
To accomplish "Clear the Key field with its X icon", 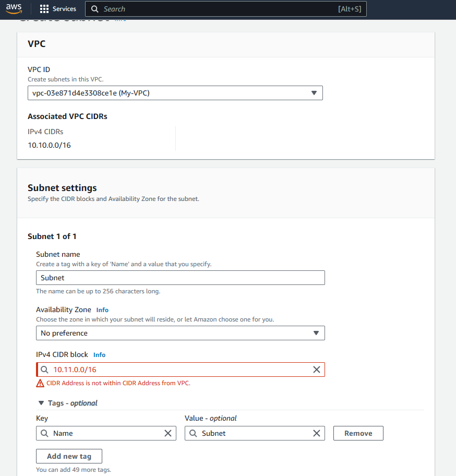I will [168, 433].
